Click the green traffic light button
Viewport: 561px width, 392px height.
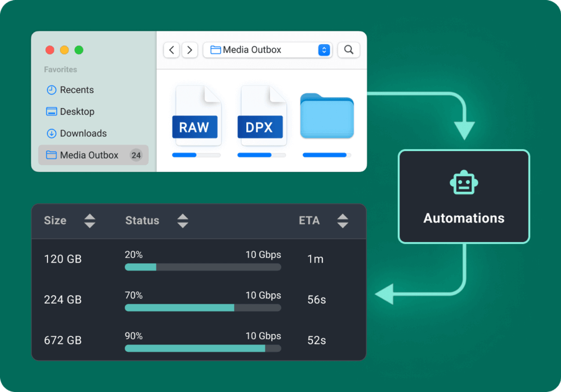click(x=79, y=50)
